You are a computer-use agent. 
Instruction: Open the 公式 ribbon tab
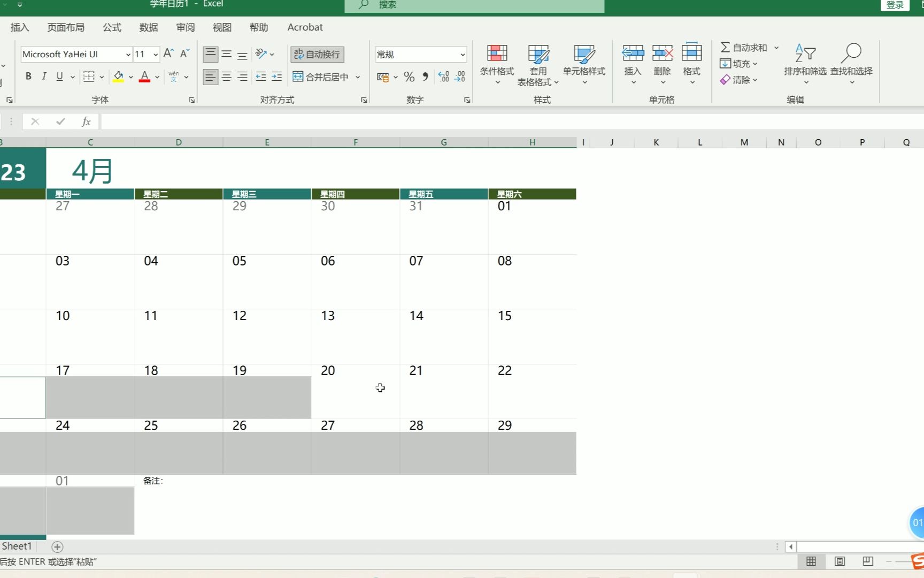point(112,27)
